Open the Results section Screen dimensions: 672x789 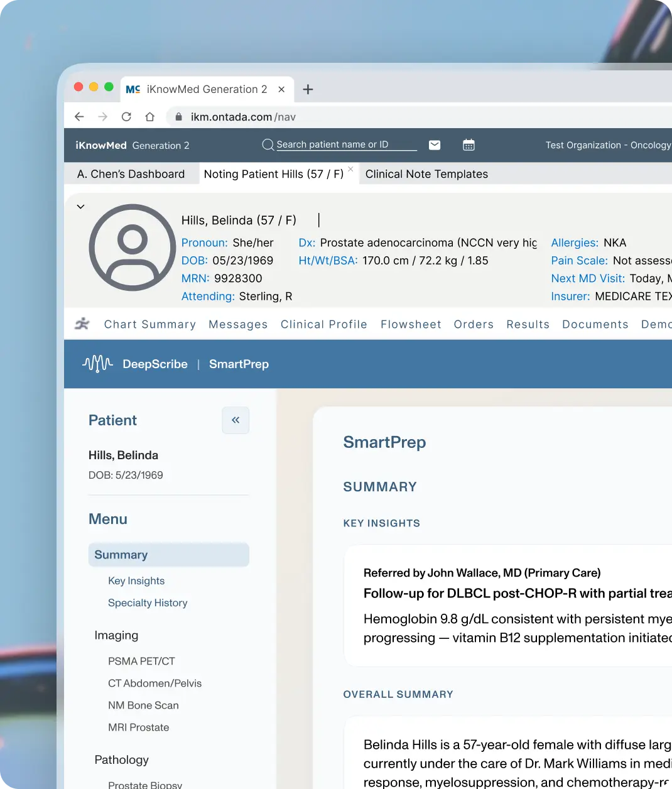[528, 324]
